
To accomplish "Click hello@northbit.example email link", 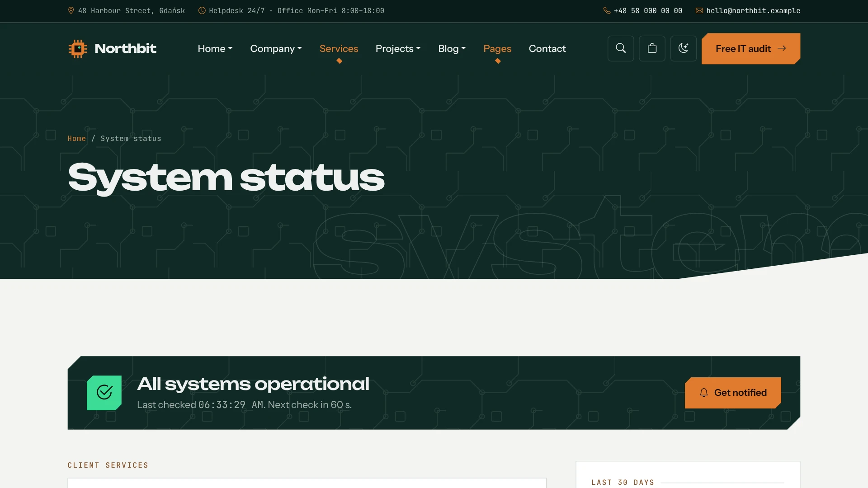I will click(753, 10).
